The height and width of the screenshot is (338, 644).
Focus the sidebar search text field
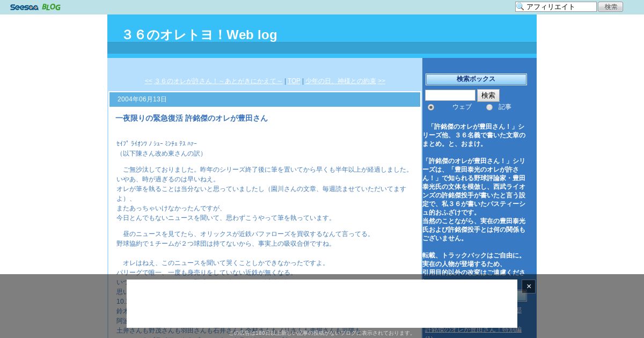point(450,95)
